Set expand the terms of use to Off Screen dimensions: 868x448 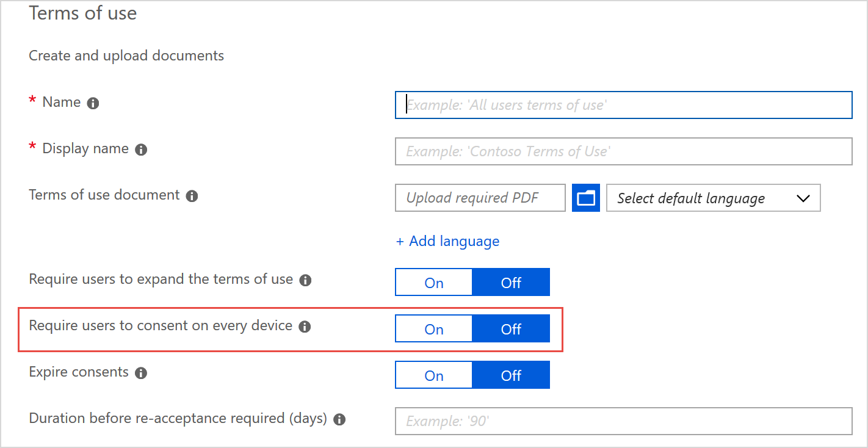(511, 283)
